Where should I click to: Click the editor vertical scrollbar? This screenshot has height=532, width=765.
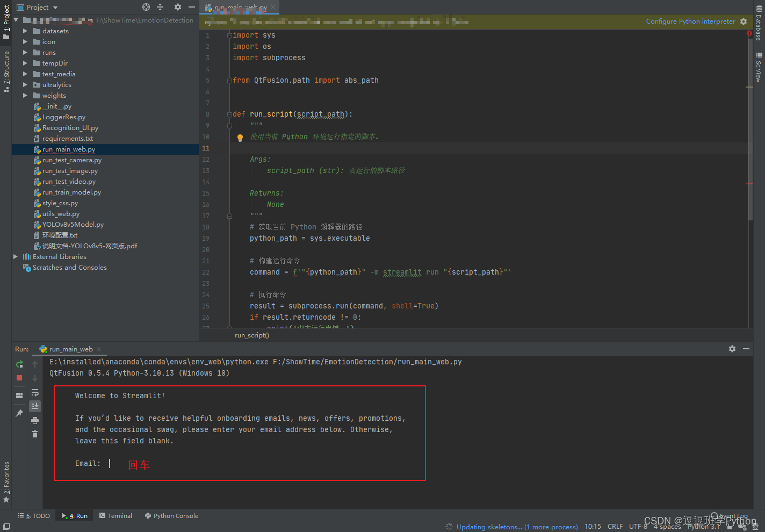(x=750, y=129)
